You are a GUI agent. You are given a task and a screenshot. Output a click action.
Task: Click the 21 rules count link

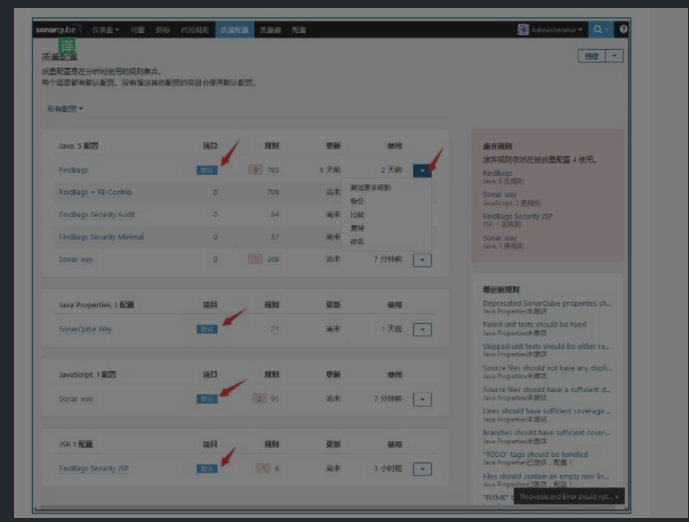click(275, 329)
